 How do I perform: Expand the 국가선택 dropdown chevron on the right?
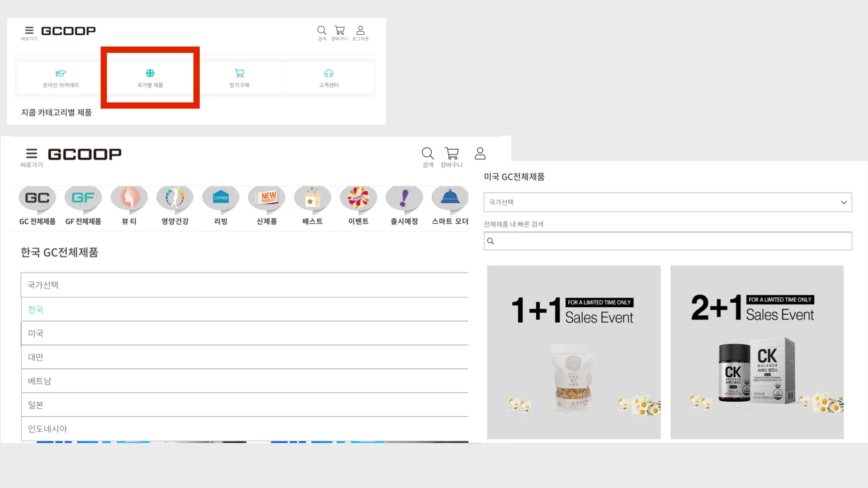844,202
